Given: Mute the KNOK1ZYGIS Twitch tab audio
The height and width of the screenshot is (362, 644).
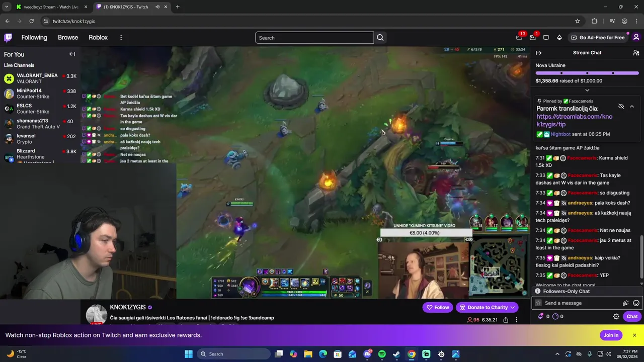Looking at the screenshot, I should pyautogui.click(x=157, y=7).
